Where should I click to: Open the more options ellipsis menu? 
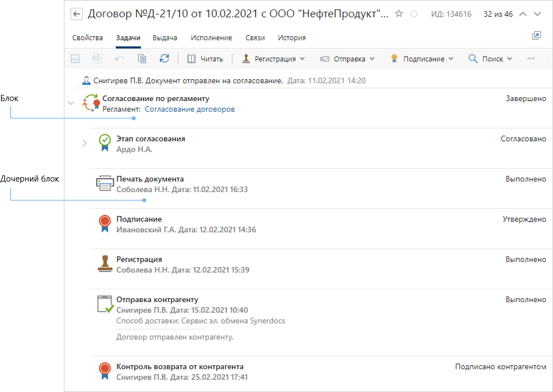pyautogui.click(x=531, y=58)
